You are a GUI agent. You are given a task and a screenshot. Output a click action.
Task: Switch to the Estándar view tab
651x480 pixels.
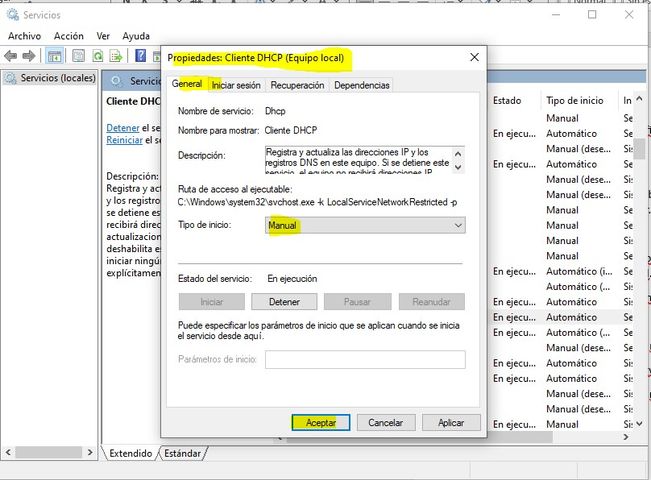[182, 453]
